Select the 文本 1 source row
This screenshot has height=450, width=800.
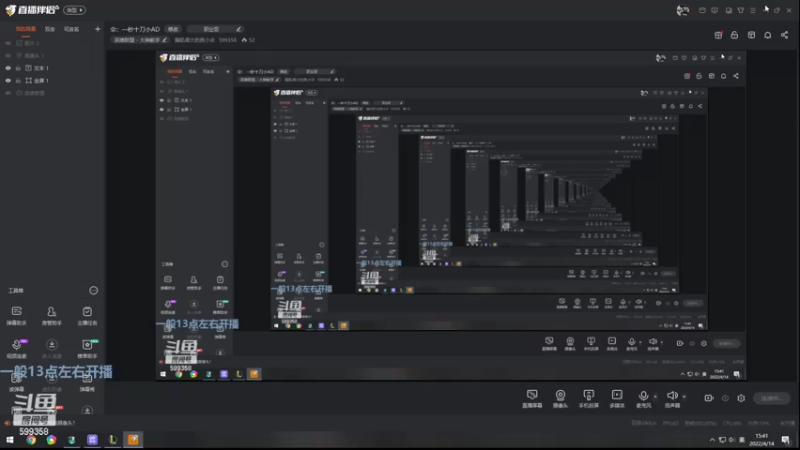coord(53,68)
